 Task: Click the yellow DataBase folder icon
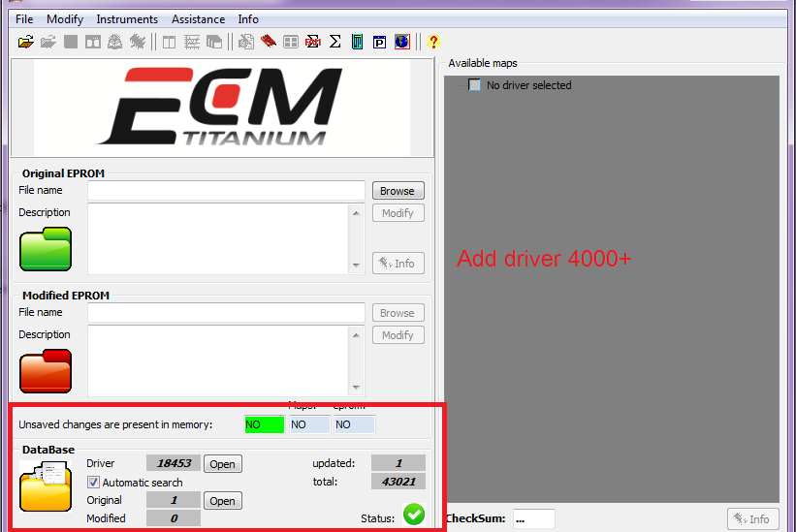point(46,485)
